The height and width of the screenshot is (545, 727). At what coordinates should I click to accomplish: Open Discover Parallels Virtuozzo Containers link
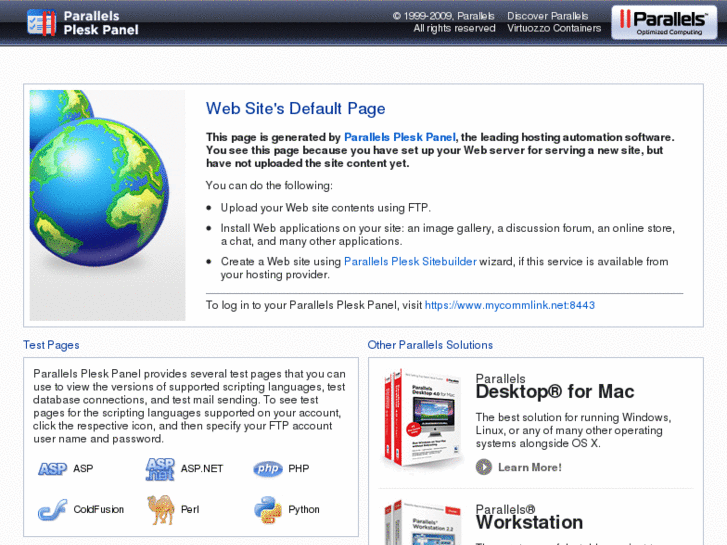coord(554,22)
